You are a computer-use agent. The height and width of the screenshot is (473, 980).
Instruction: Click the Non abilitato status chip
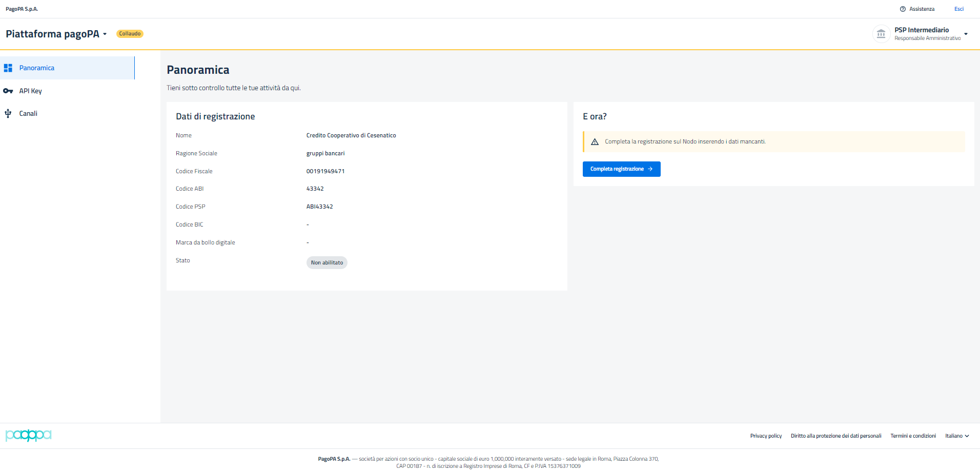click(x=327, y=263)
